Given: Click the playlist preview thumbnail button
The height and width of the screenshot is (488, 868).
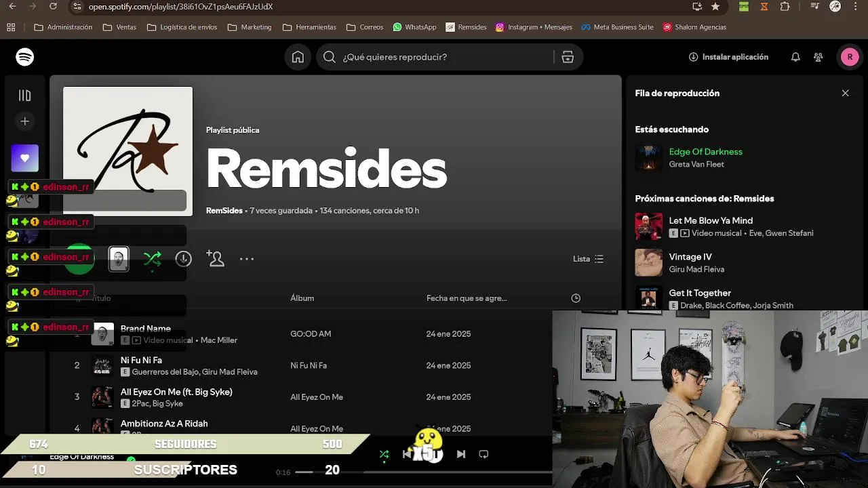Looking at the screenshot, I should [x=119, y=259].
